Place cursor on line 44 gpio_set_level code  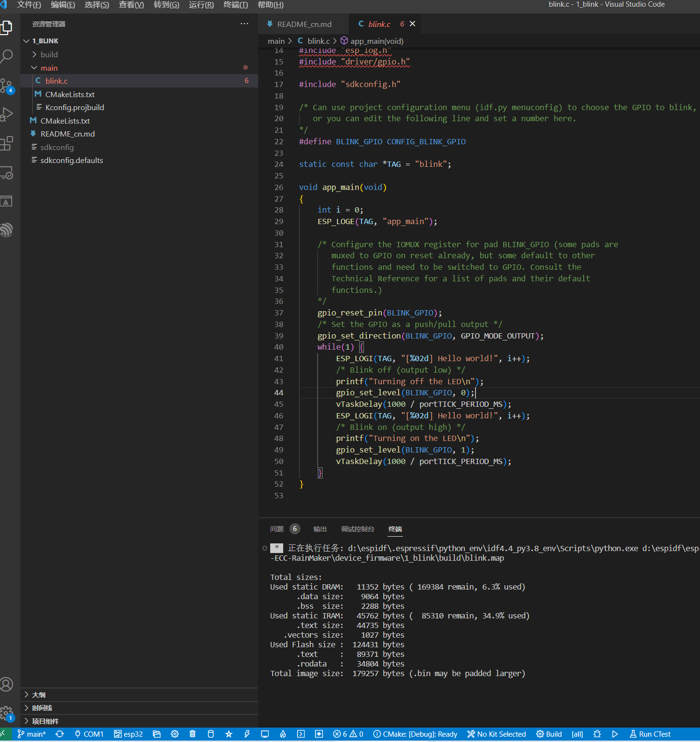point(405,393)
